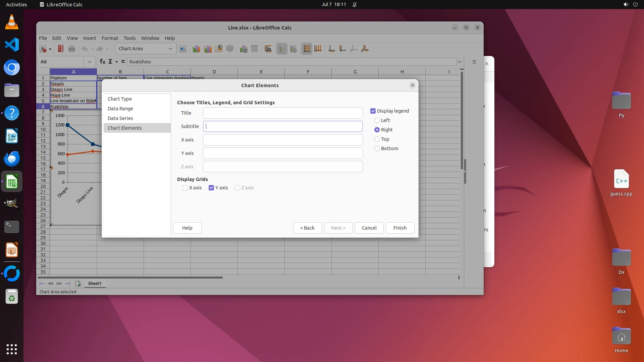This screenshot has height=362, width=644.
Task: Select the Bottom legend position
Action: (x=377, y=148)
